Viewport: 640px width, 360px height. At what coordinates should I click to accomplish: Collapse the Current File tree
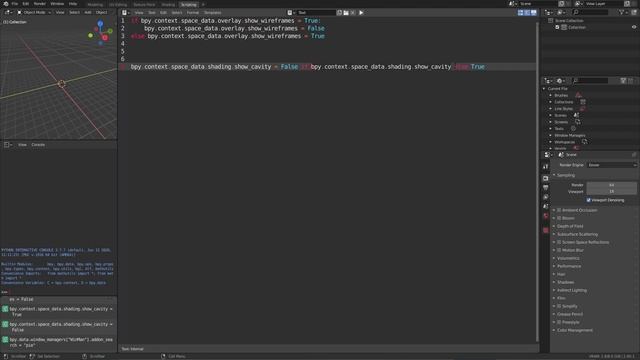[x=544, y=89]
